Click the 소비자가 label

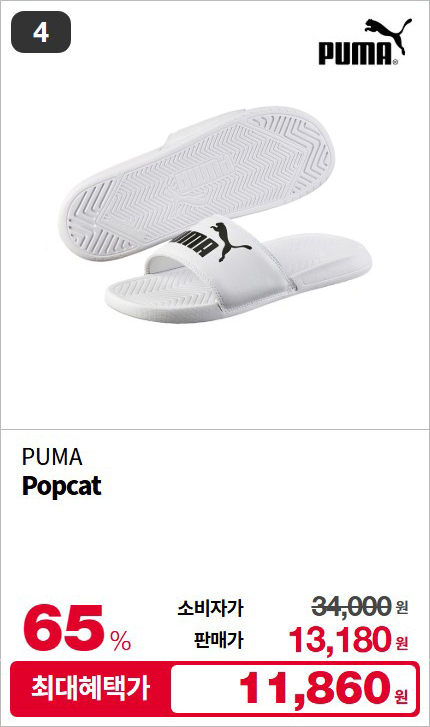tap(210, 608)
